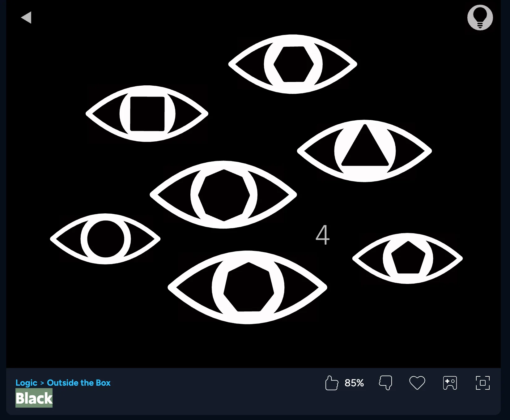The image size is (510, 420).
Task: Enter fullscreen mode
Action: (482, 383)
